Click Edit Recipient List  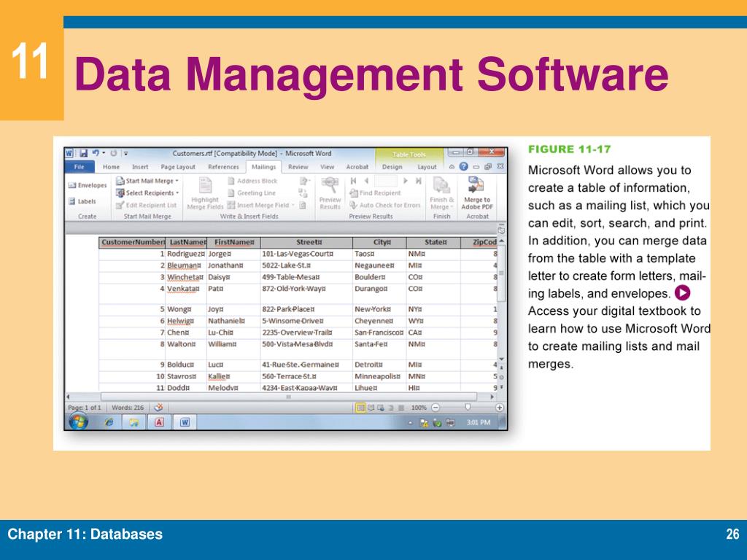point(146,205)
